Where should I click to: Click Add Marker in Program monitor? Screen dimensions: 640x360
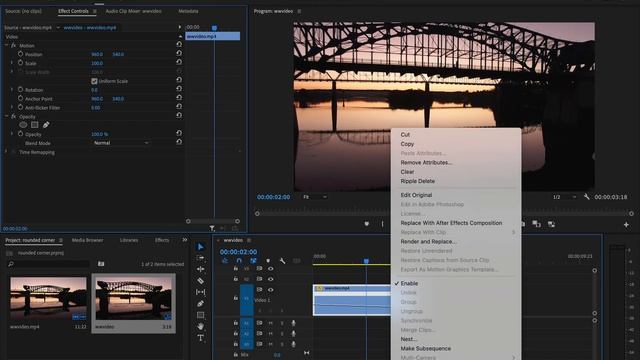click(367, 224)
